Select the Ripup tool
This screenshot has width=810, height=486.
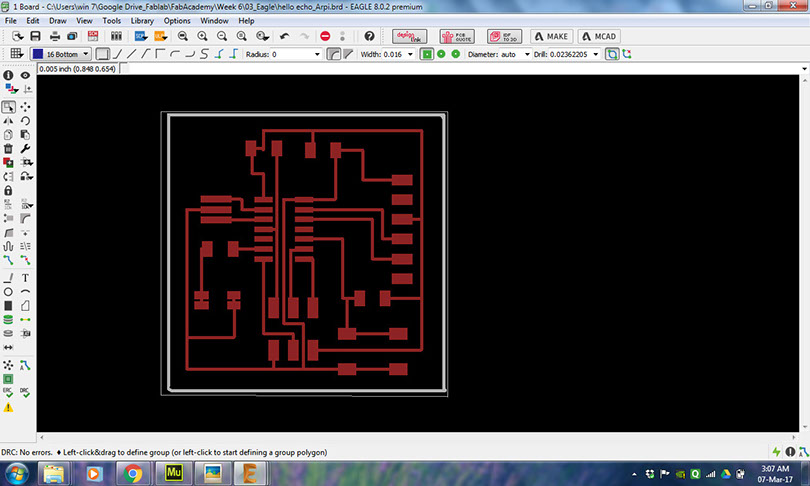(x=25, y=260)
